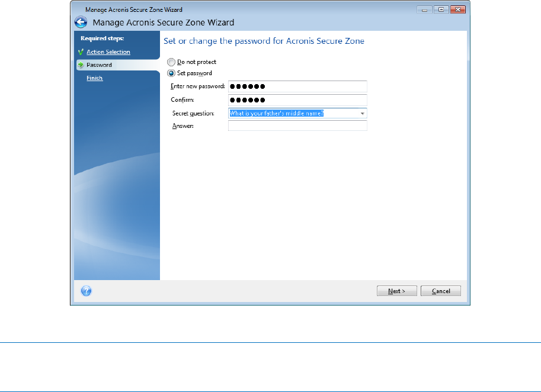Image resolution: width=541 pixels, height=392 pixels.
Task: Click the green arrow beside Password
Action: point(81,65)
